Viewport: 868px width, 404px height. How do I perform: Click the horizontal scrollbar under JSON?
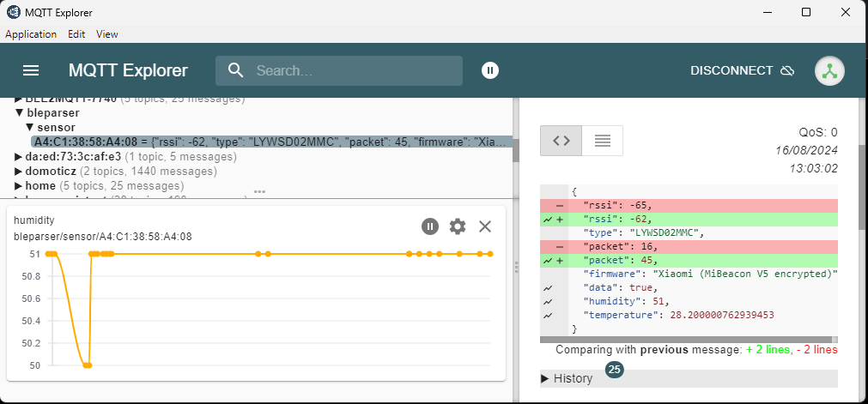tap(686, 340)
